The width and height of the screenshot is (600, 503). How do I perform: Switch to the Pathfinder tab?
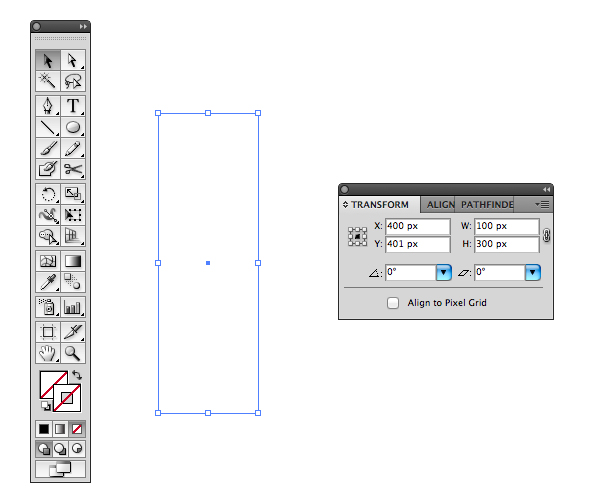[487, 205]
